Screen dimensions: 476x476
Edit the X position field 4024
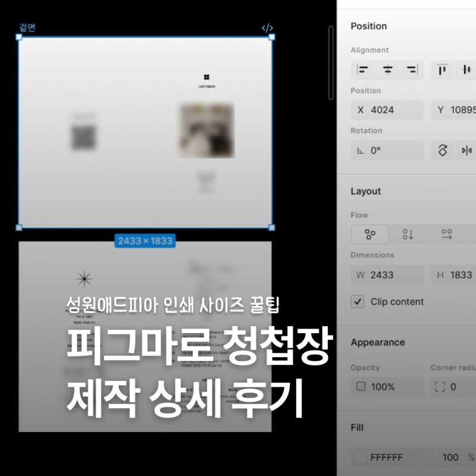coord(387,110)
